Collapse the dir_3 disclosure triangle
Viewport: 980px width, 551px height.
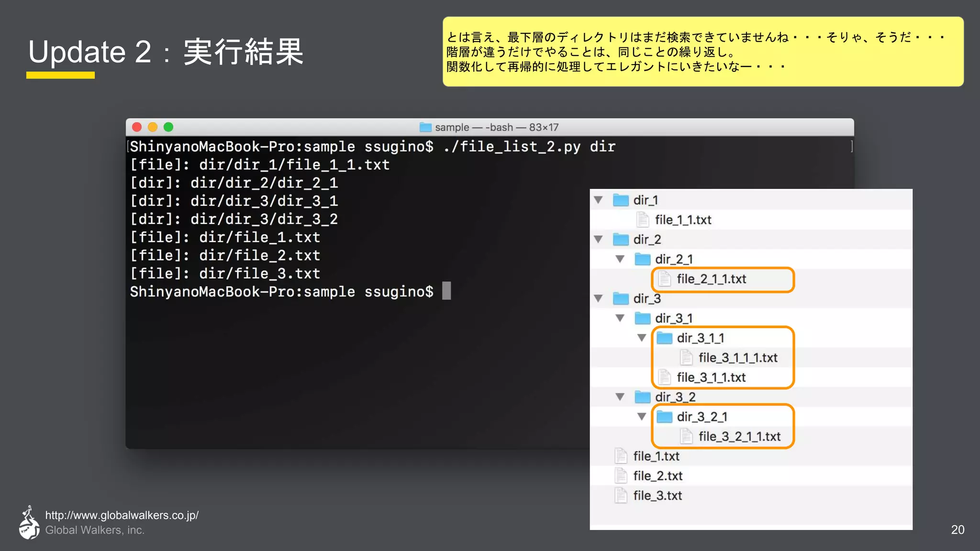(x=598, y=298)
